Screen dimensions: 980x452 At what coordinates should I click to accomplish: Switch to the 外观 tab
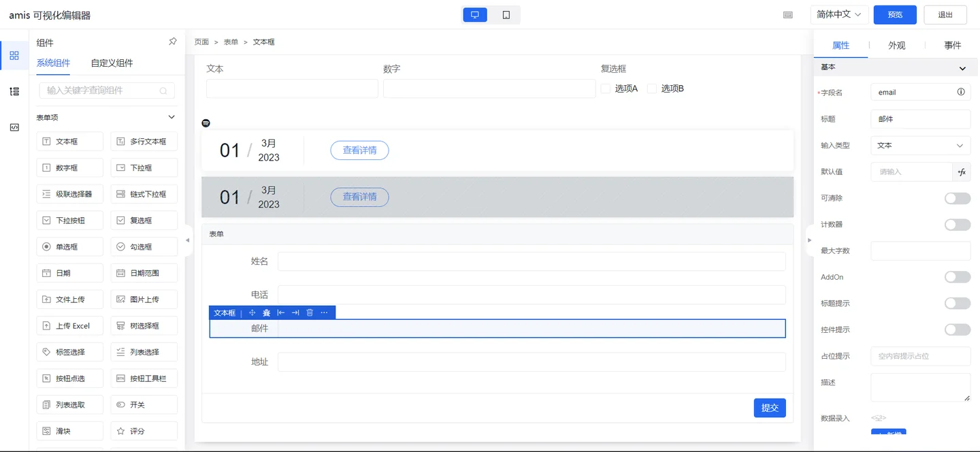pos(897,45)
